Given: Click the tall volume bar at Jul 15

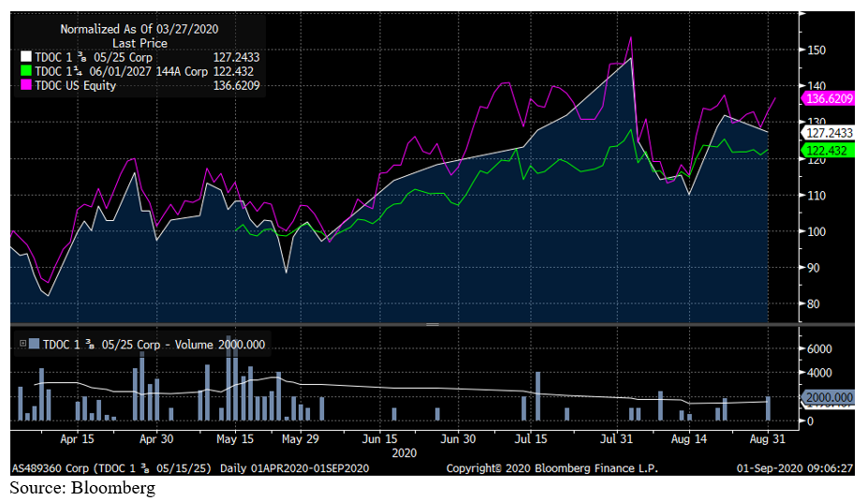Looking at the screenshot, I should tap(537, 396).
